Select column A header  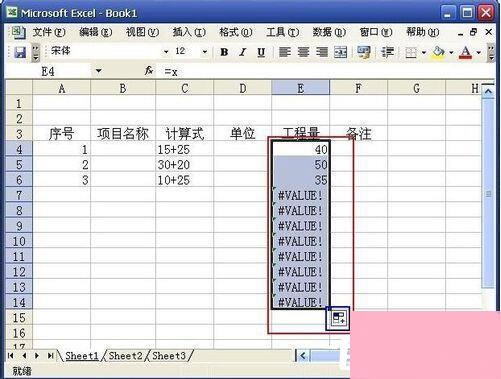(62, 88)
